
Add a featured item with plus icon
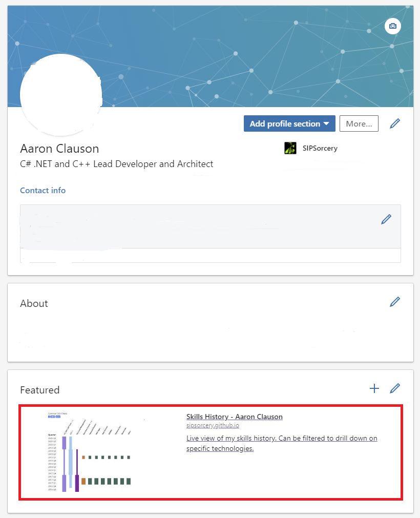coord(374,388)
